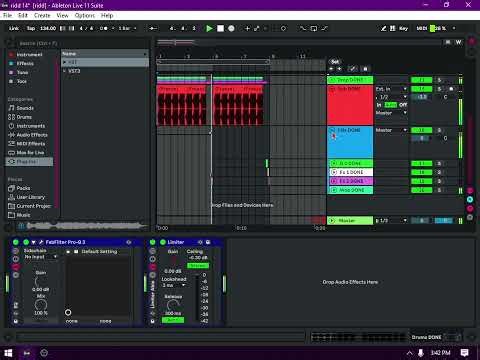The height and width of the screenshot is (360, 480).
Task: Click the Follow playback arrow icon
Action: [153, 29]
